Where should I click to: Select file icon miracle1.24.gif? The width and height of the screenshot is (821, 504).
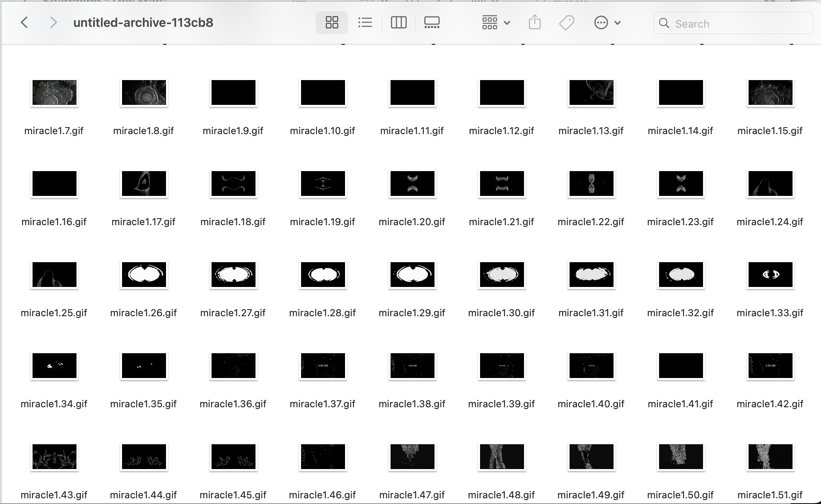(771, 184)
